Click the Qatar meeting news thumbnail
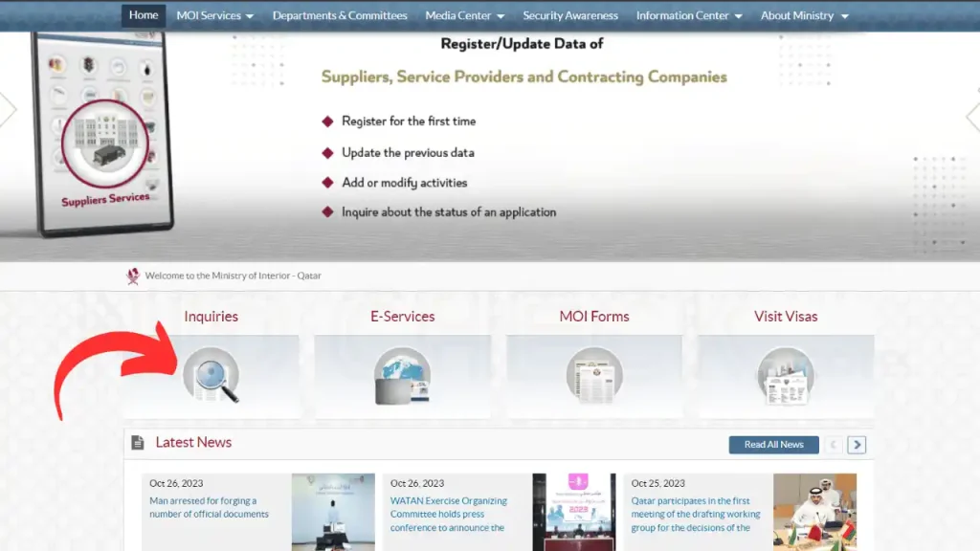The width and height of the screenshot is (980, 551). tap(815, 513)
